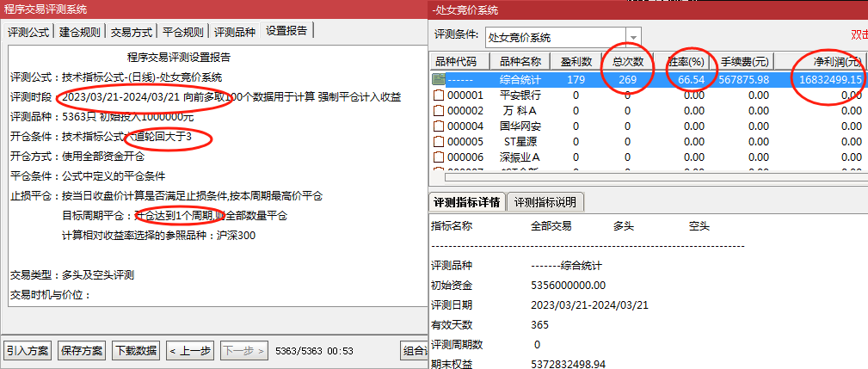Click the results table horizontal scrollbar
The image size is (868, 369).
point(656,177)
